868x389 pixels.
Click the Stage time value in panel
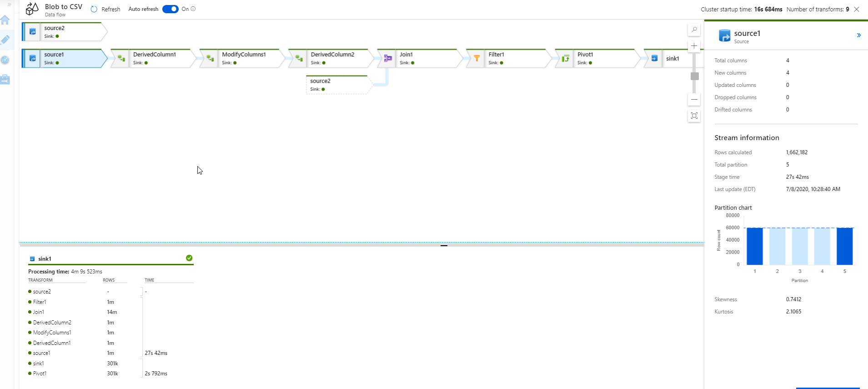[x=798, y=177]
